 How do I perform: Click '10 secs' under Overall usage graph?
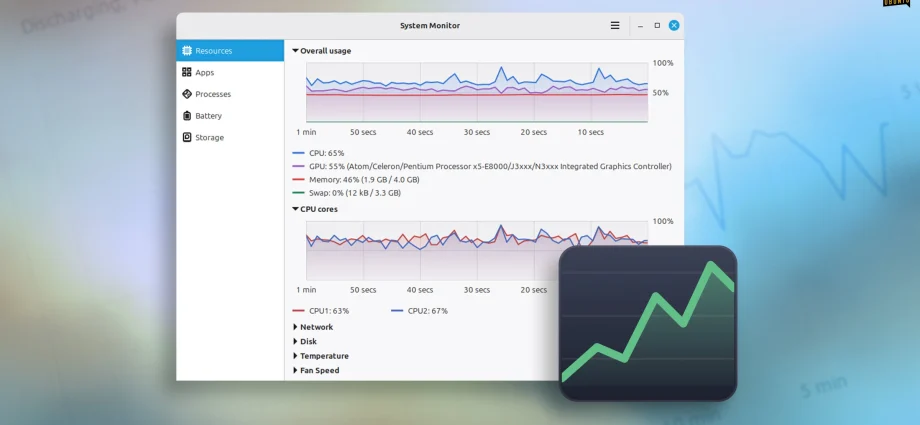click(x=591, y=132)
